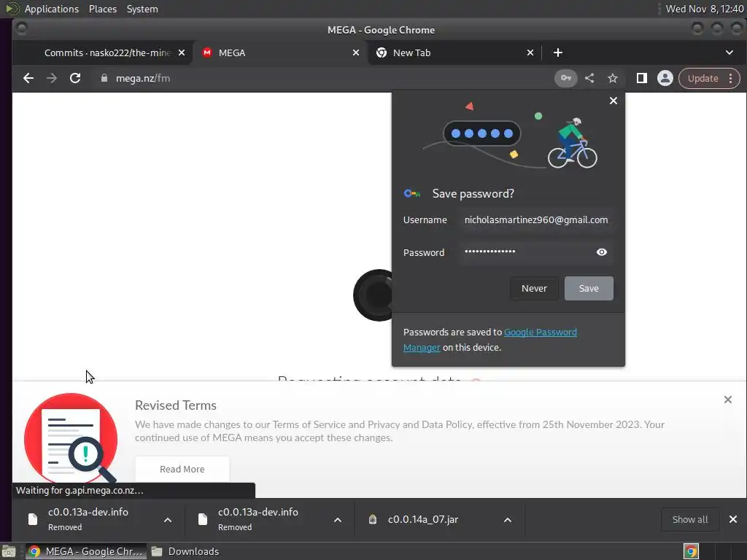This screenshot has width=747, height=560.
Task: Open the password key icon in address bar
Action: (x=566, y=78)
